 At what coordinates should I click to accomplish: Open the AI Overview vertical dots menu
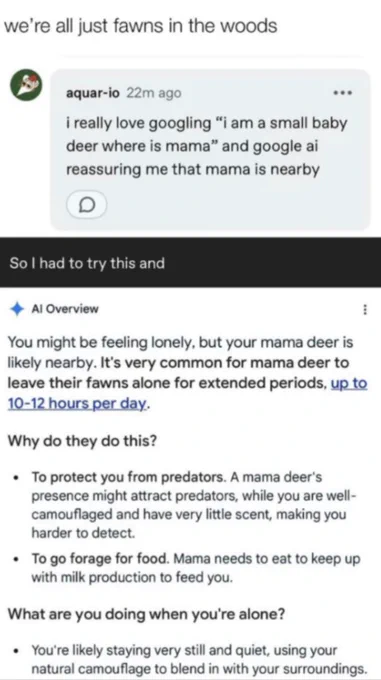365,309
